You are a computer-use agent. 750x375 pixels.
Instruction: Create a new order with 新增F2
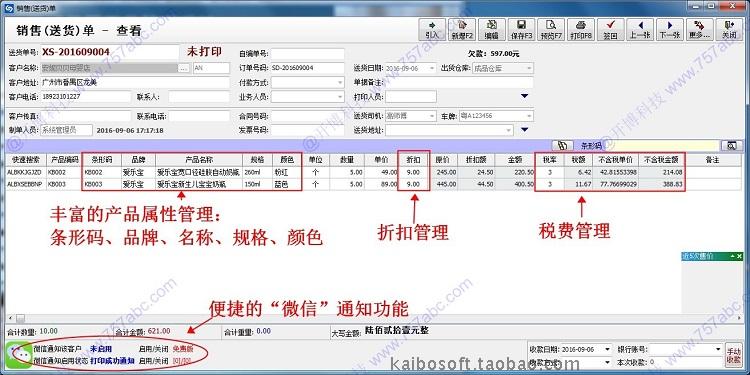point(462,30)
